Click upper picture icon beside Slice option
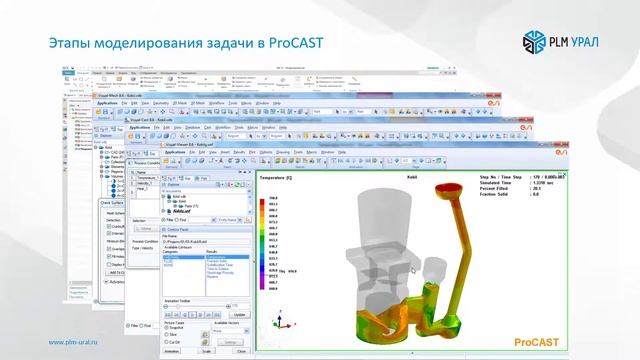This screenshot has width=640, height=360. 205,335
